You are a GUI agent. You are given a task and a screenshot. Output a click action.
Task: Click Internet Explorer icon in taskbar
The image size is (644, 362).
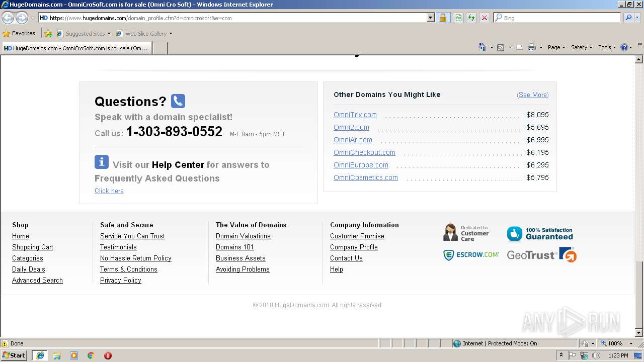(x=40, y=355)
